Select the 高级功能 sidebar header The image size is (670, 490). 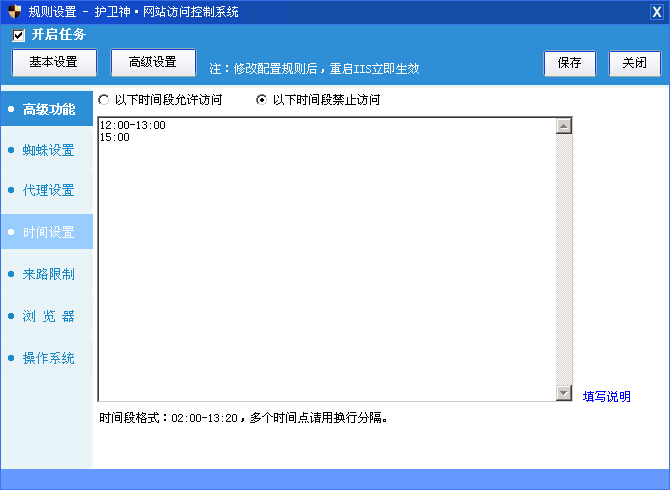(47, 109)
